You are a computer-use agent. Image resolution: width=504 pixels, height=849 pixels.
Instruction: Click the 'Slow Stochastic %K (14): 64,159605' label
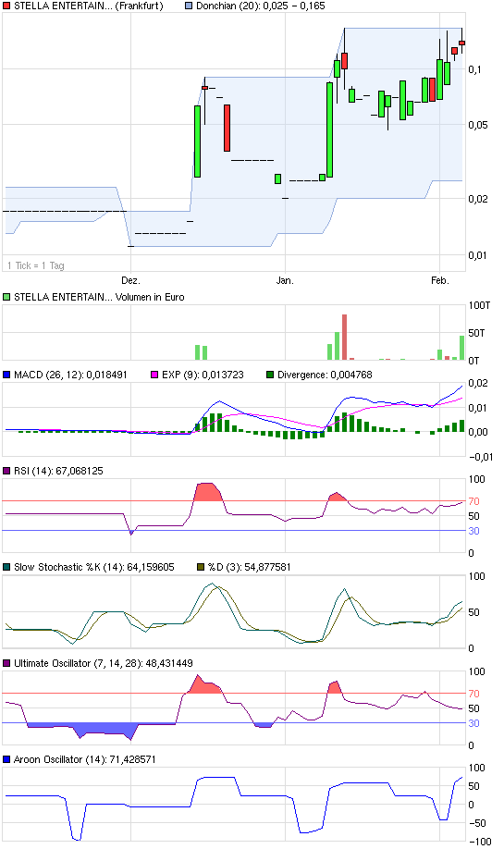coord(94,568)
